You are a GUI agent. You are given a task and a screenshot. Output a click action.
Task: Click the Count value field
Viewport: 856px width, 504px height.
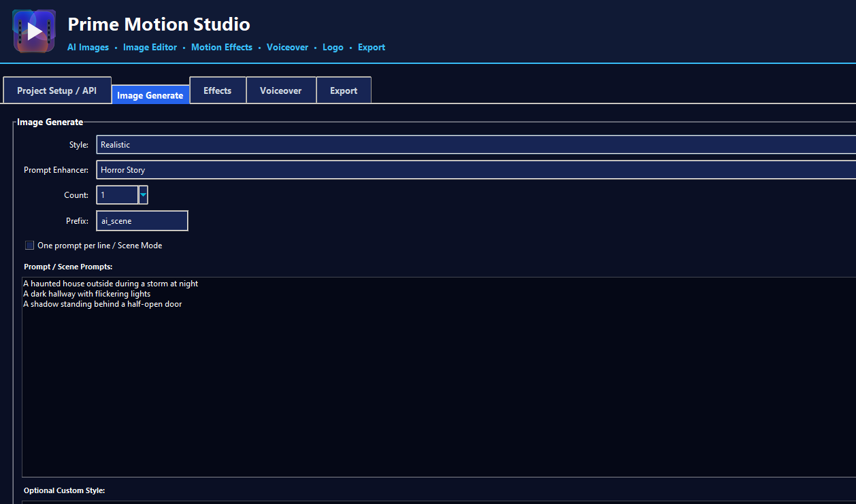(x=117, y=195)
